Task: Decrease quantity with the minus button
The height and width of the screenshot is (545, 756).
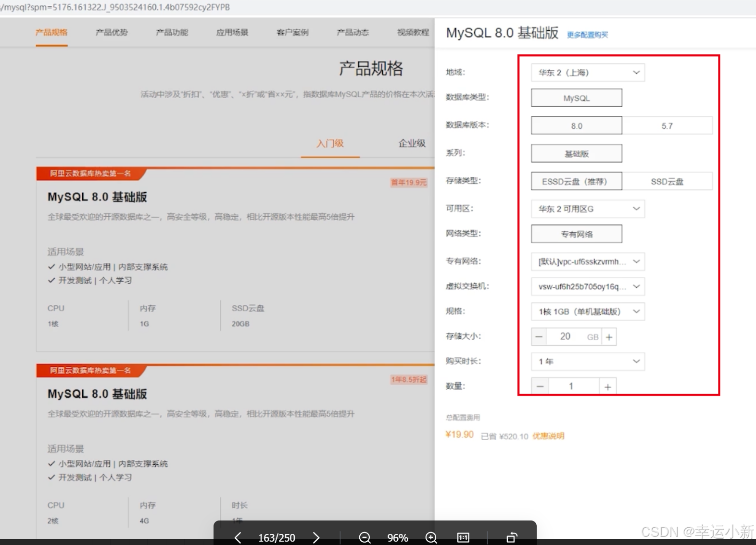Action: click(x=540, y=386)
